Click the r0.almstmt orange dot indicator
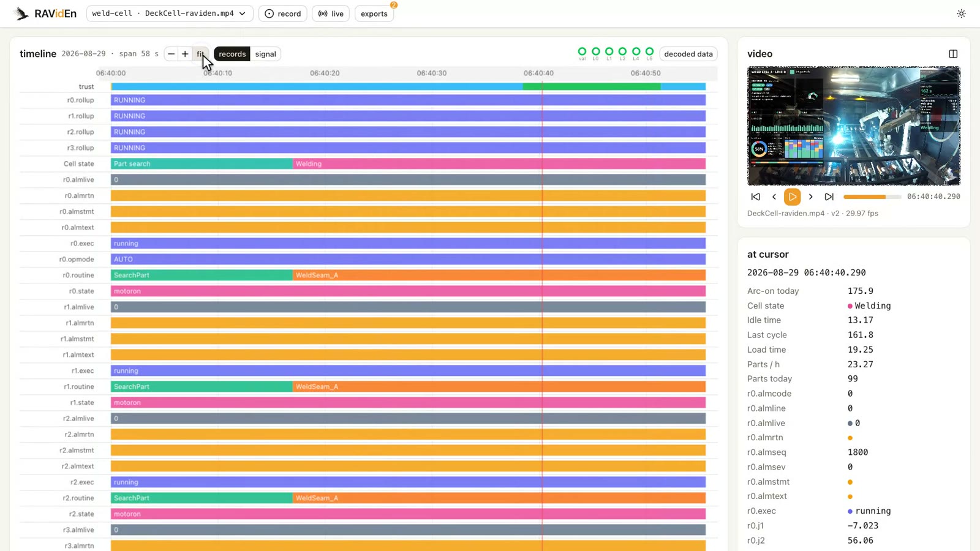 click(x=850, y=482)
